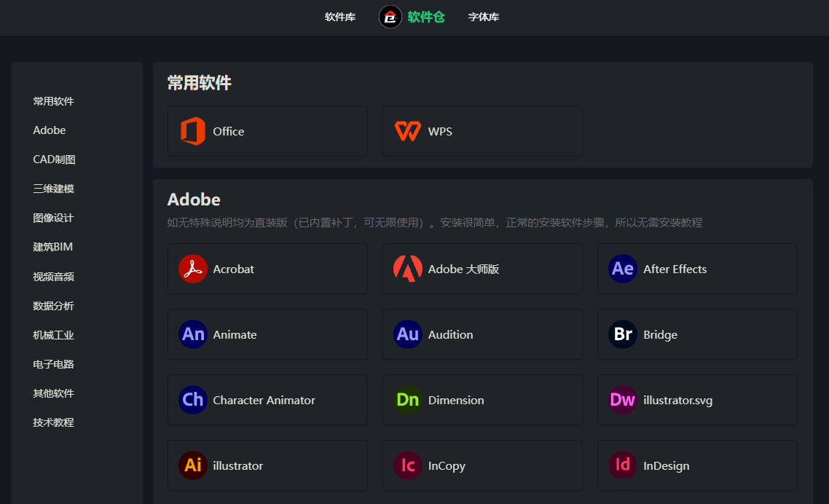Click the Adobe 大师版 red logo icon
The width and height of the screenshot is (829, 504).
point(408,269)
